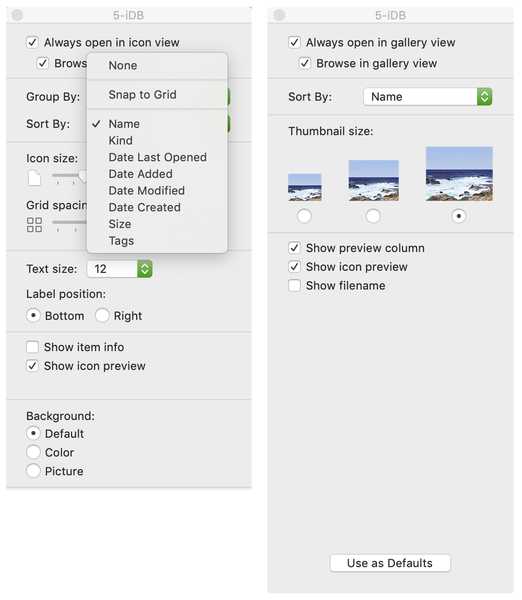The image size is (522, 600).
Task: Open the gallery Sort By Name dropdown
Action: (x=427, y=96)
